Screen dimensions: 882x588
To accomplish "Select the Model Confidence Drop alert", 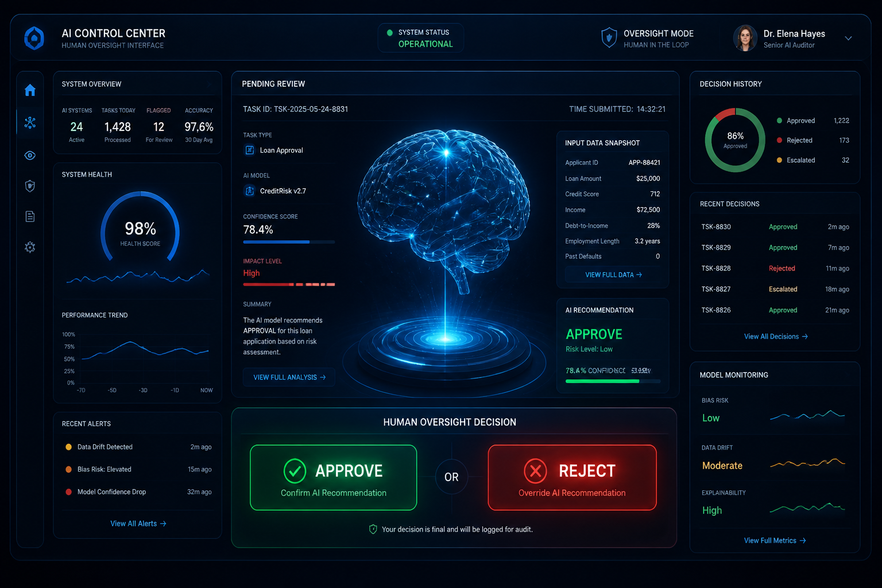I will point(138,492).
